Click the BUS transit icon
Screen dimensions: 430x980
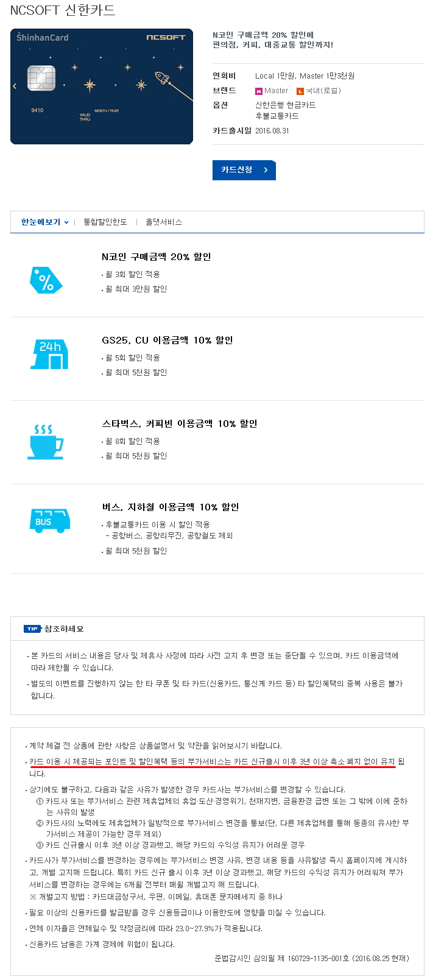49,521
